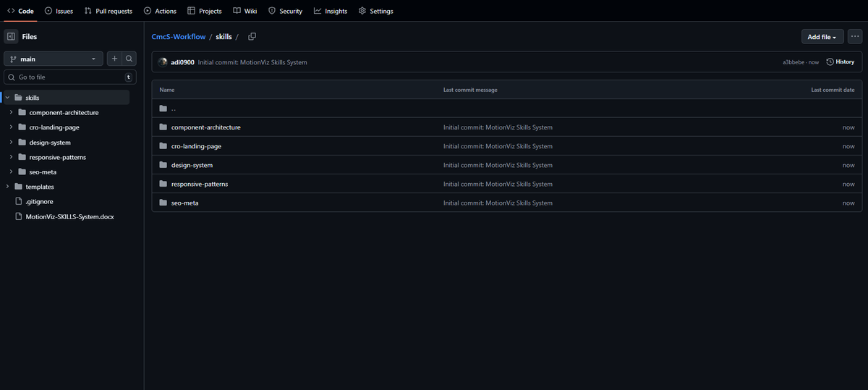The width and height of the screenshot is (868, 390).
Task: Select skills folder in the file tree
Action: click(67, 98)
